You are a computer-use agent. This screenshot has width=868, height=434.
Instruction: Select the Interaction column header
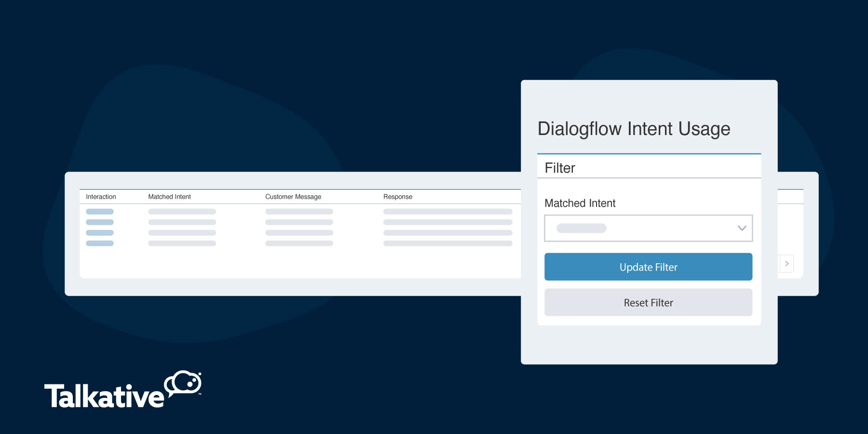tap(100, 196)
